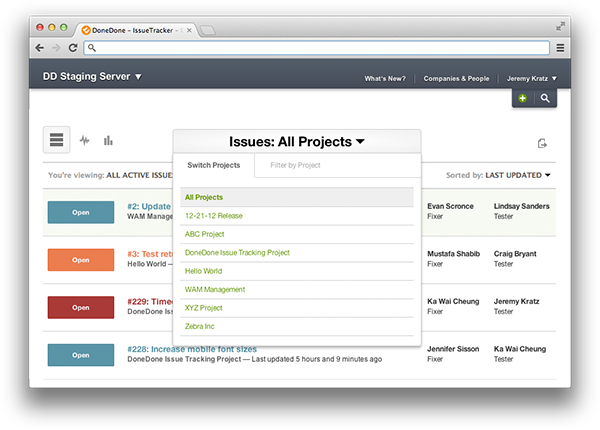This screenshot has height=430, width=600.
Task: Click fixer name Evan Scronce
Action: [450, 206]
